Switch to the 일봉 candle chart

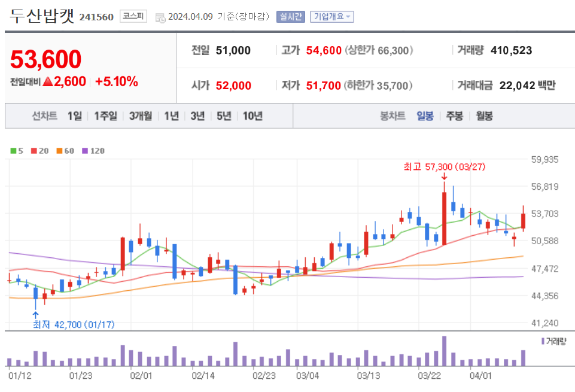(425, 116)
